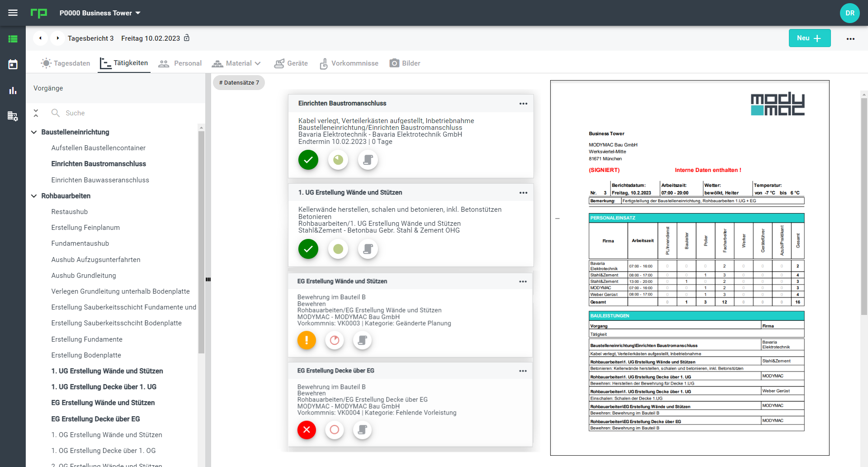Open the hamburger main menu
Image resolution: width=868 pixels, height=467 pixels.
(13, 13)
